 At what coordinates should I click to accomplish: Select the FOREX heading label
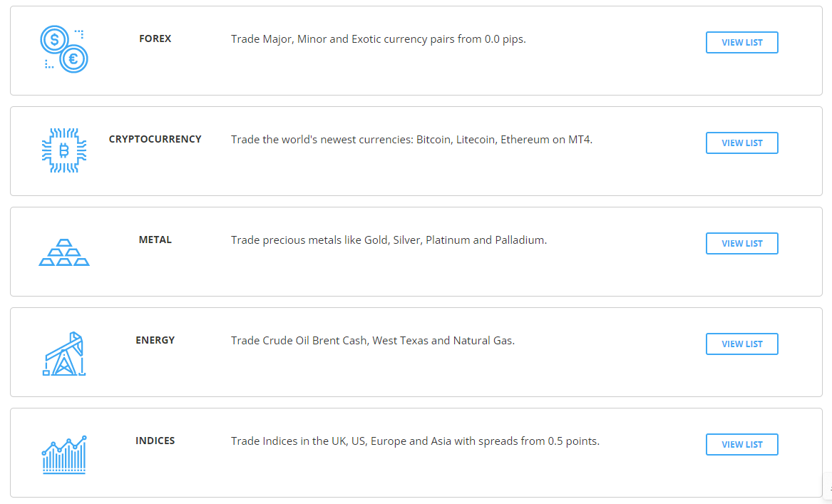[155, 38]
